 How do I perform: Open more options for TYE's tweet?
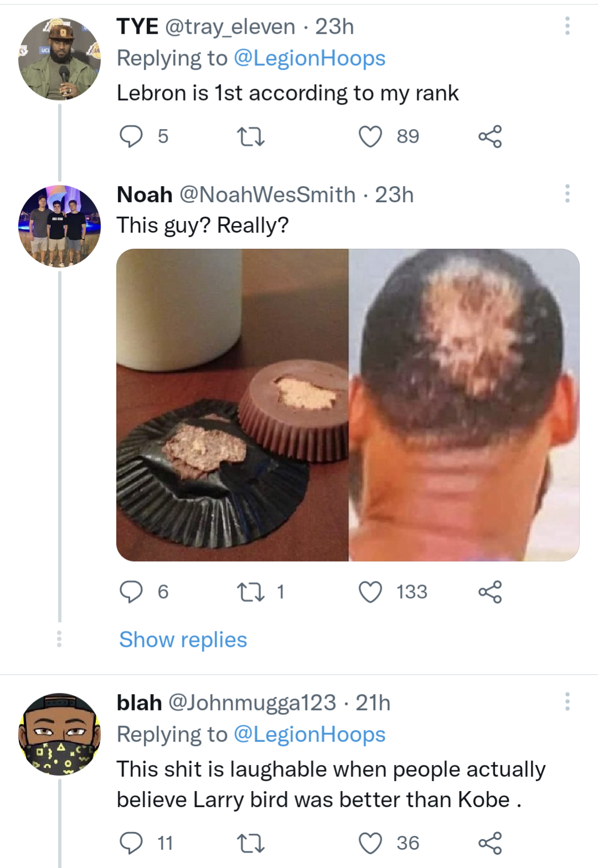(x=567, y=26)
